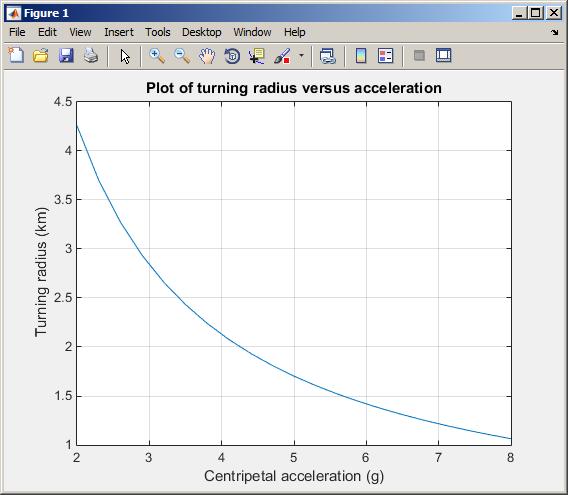Click the Link Plot toolbar button

(x=328, y=56)
